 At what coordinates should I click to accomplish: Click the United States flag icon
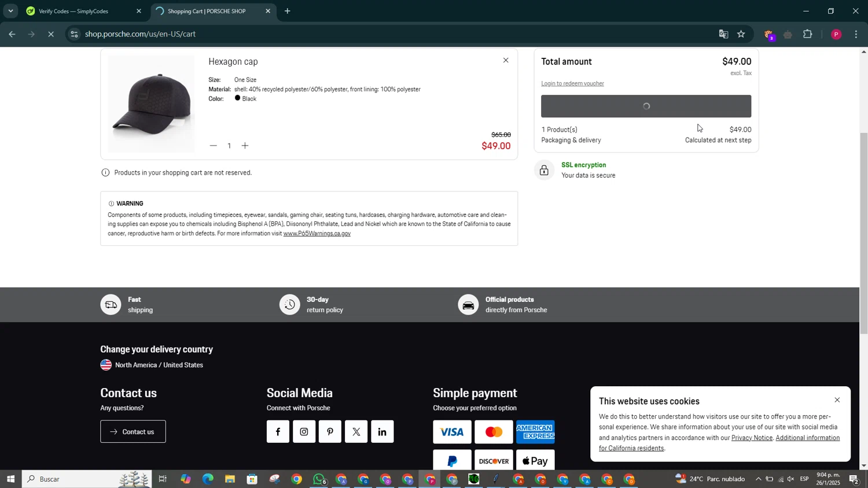(x=106, y=365)
